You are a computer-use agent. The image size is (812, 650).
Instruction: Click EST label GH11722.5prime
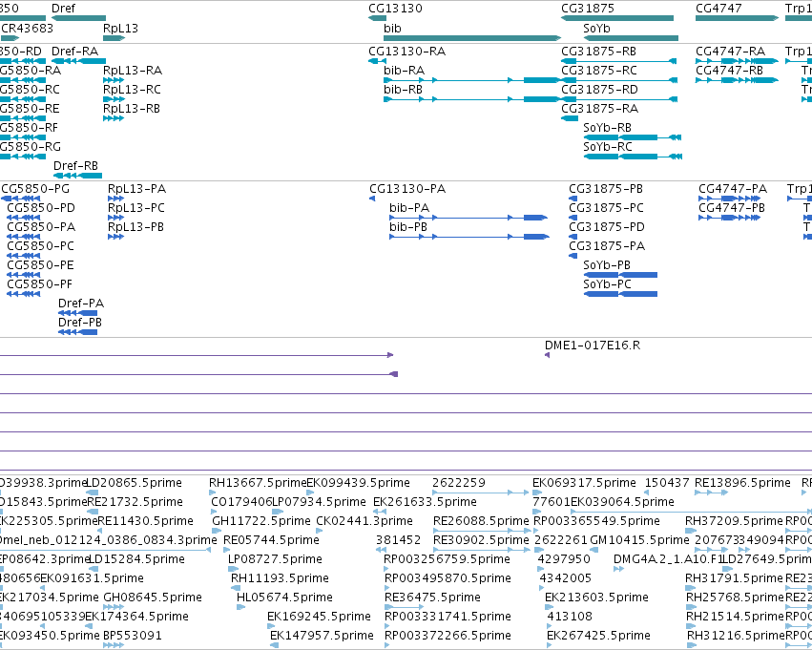(261, 521)
